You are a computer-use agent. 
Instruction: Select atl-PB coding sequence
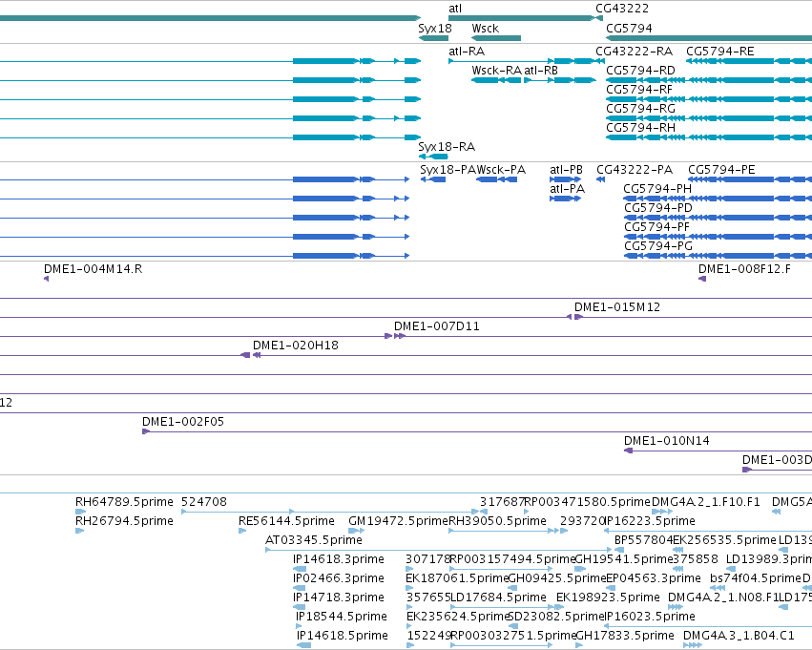(565, 179)
